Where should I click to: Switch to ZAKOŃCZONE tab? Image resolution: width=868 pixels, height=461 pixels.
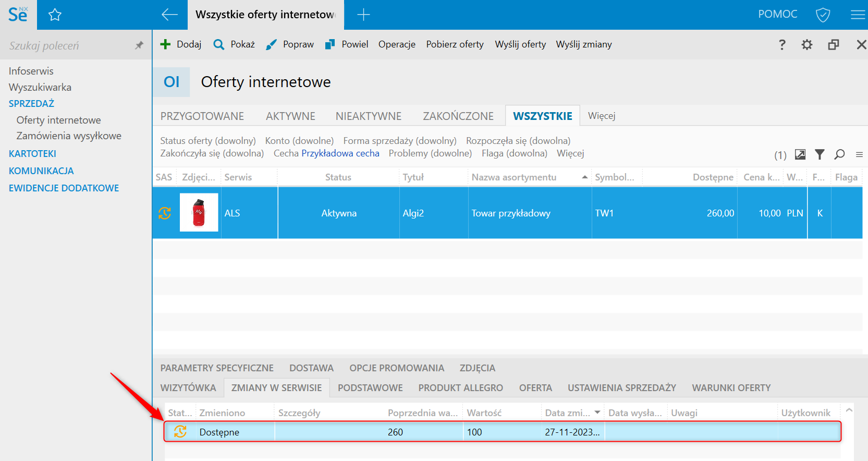point(458,116)
